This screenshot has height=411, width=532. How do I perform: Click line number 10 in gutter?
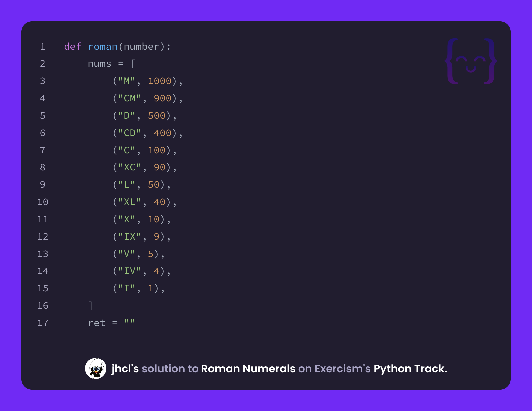coord(43,202)
